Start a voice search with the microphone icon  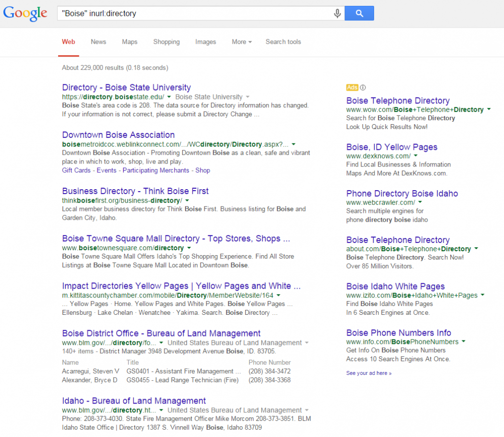tap(337, 13)
